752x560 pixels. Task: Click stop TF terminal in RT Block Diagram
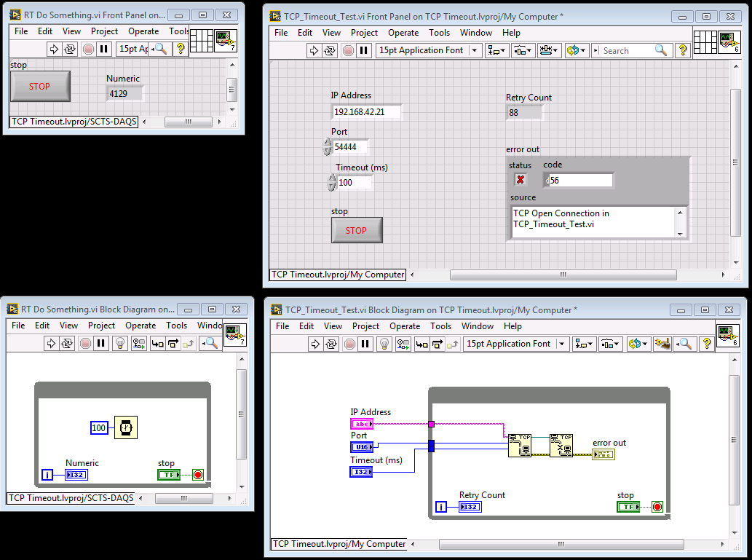170,475
